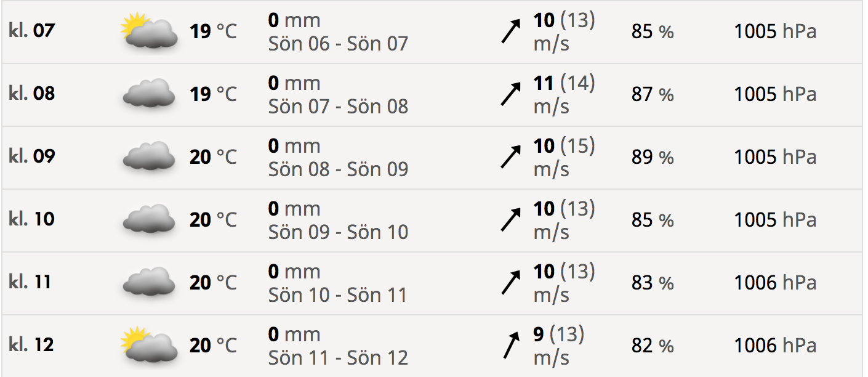Click the cloud icon in the kl. 11 row
Image resolution: width=868 pixels, height=377 pixels.
[x=148, y=283]
